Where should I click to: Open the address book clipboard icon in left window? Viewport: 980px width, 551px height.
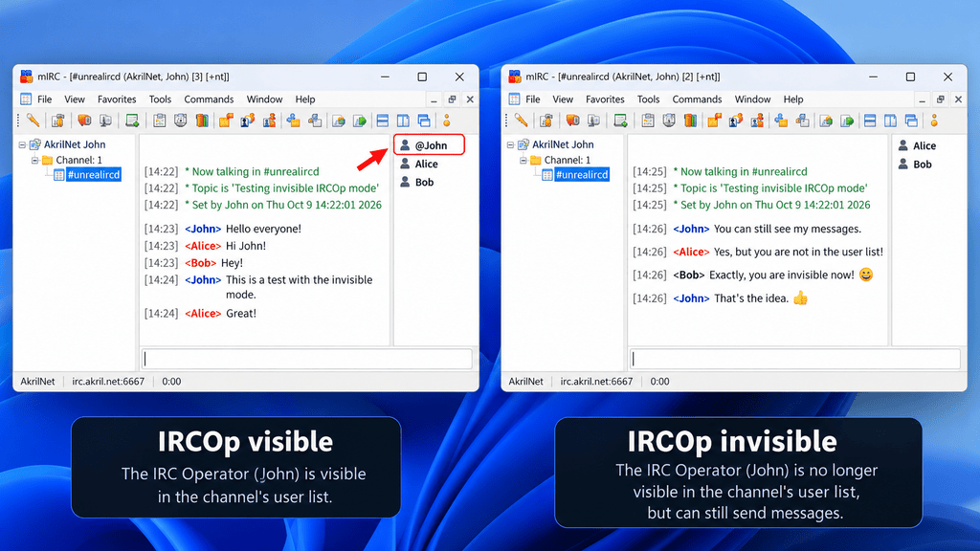160,121
